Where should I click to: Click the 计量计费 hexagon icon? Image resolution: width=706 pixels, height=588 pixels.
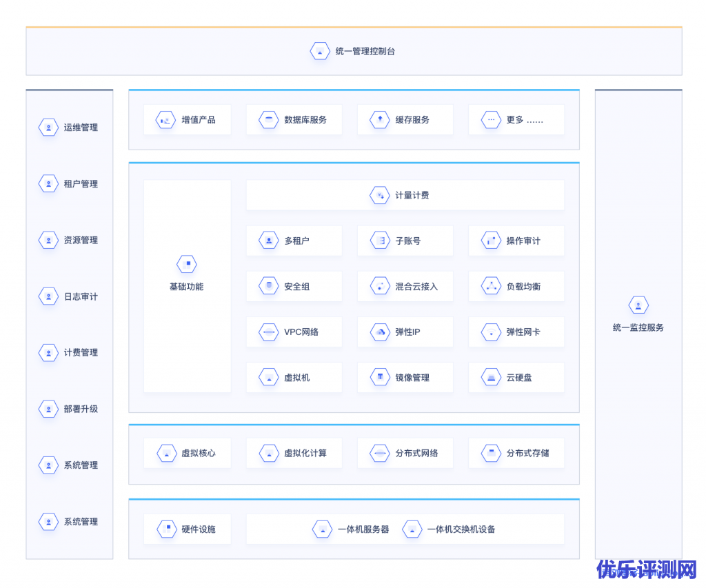click(x=380, y=196)
